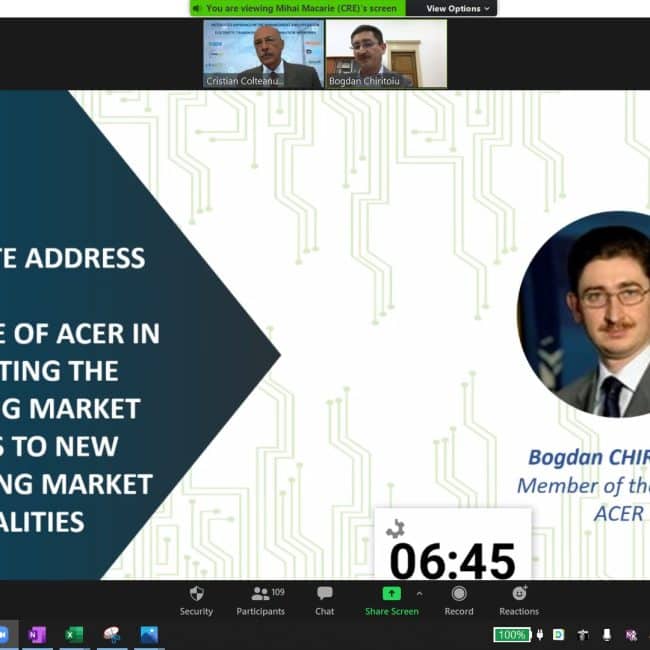650x650 pixels.
Task: Click the green D tray icon
Action: tap(558, 634)
